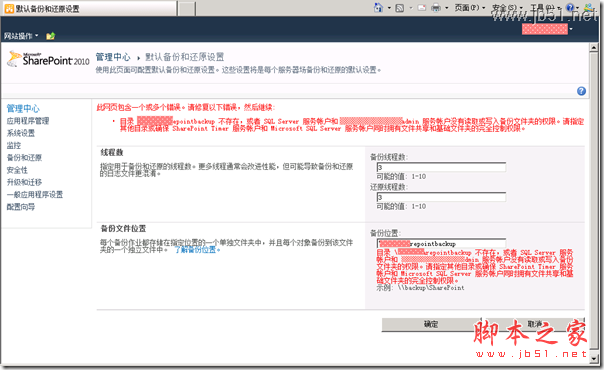Screen dimensions: 604x370
Task: Select the 默认备份和还原设置 browser tab
Action: (89, 8)
